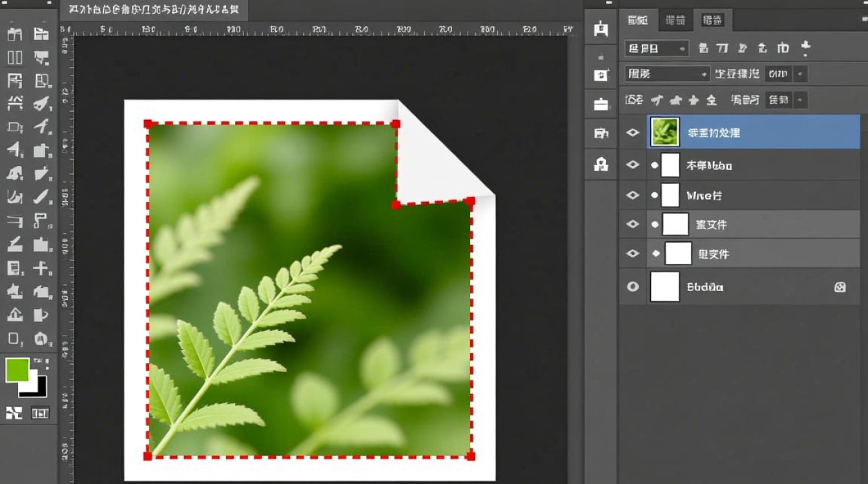Viewport: 868px width, 484px height.
Task: Click the lowest icon in the collapsed panel strip
Action: 601,164
